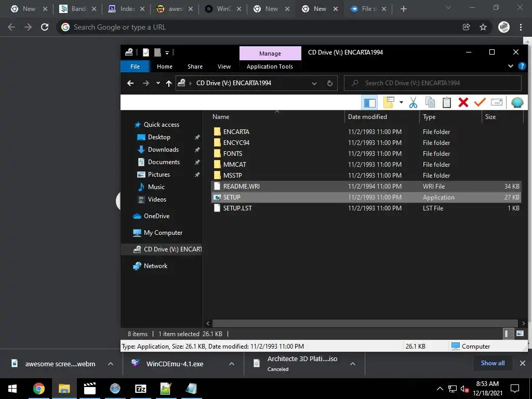This screenshot has width=532, height=399.
Task: Open Network in navigation pane
Action: 155,266
